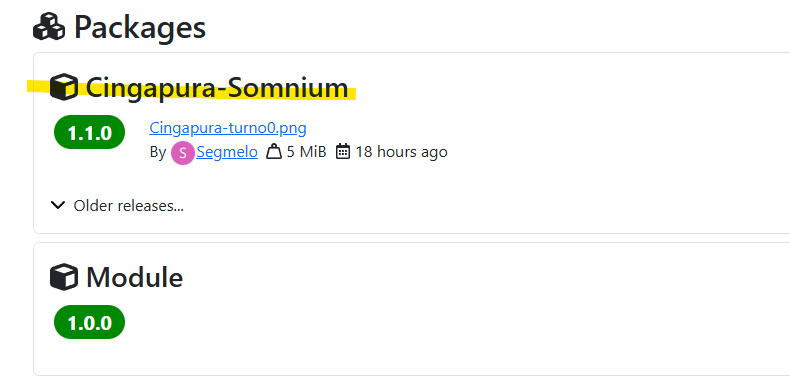The height and width of the screenshot is (387, 790).
Task: Click the calendar icon before 18 hours ago
Action: pyautogui.click(x=343, y=151)
